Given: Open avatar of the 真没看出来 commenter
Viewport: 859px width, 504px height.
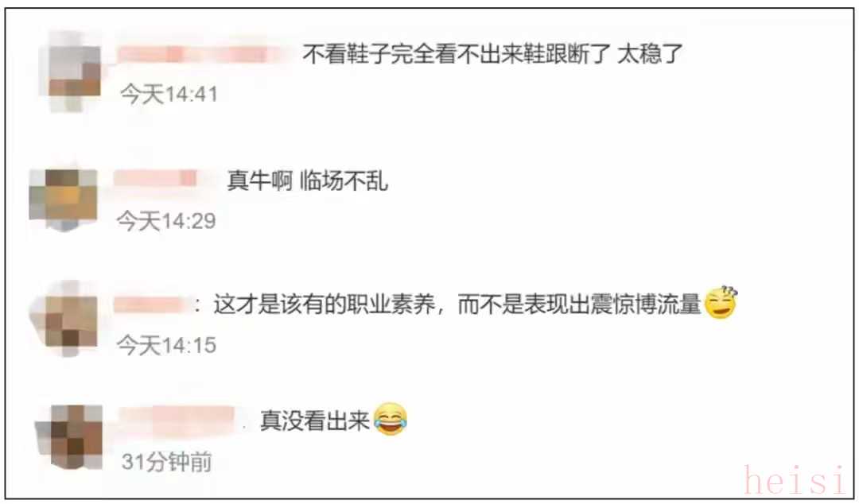Looking at the screenshot, I should point(69,436).
